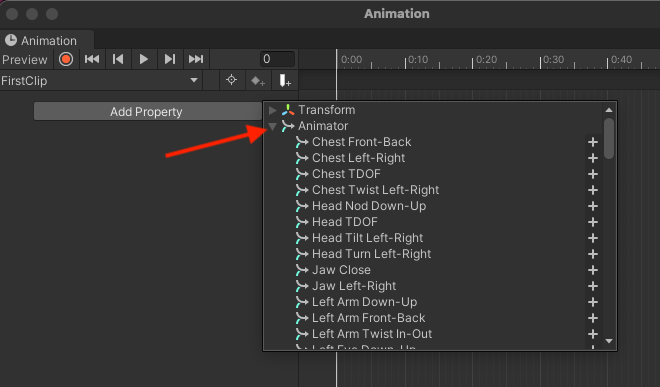
Task: Select the Chest Twist Left-Right row text
Action: tap(375, 190)
